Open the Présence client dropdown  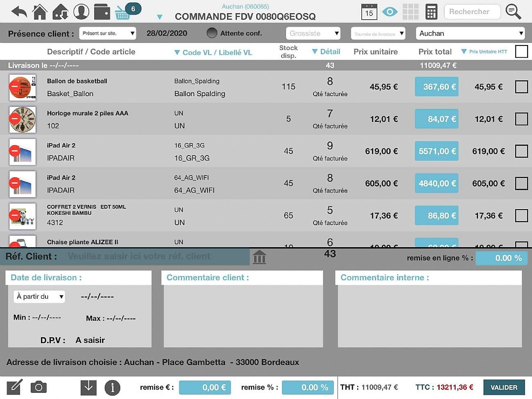[x=108, y=33]
